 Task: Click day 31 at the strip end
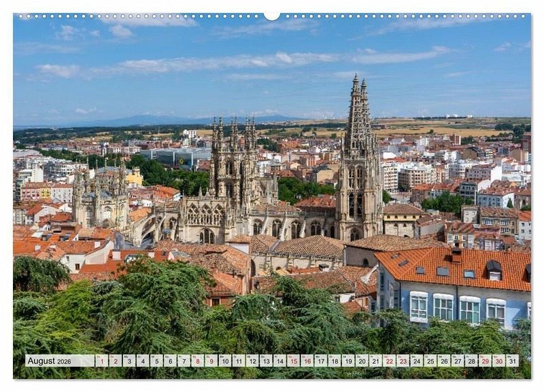(x=512, y=361)
